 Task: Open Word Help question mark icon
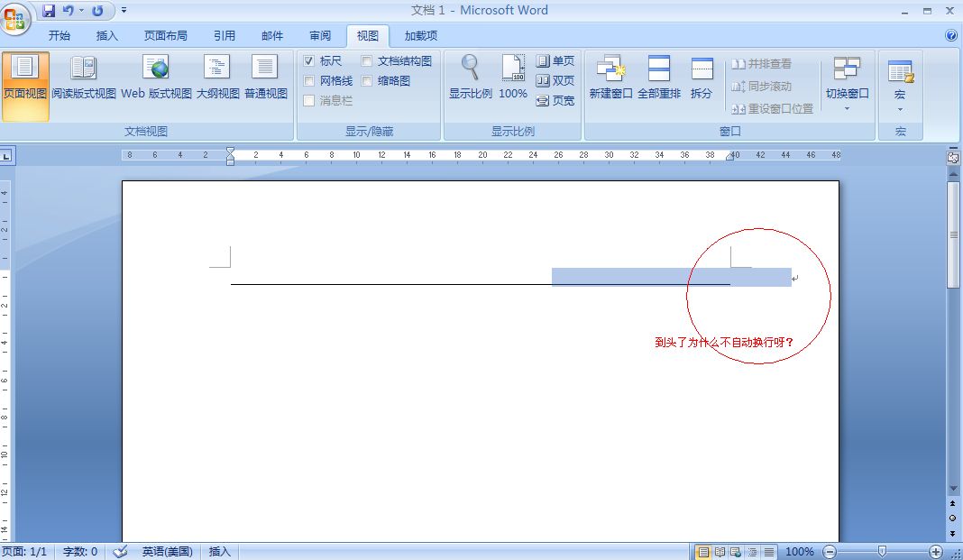pyautogui.click(x=950, y=35)
